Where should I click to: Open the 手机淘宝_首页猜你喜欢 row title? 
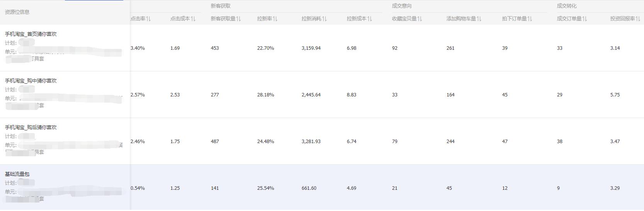(31, 34)
